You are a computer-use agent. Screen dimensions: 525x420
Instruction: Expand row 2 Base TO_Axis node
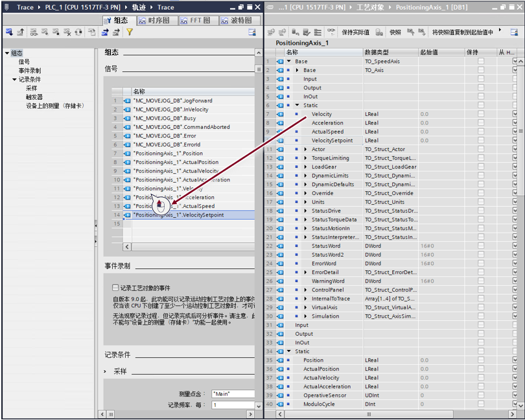click(x=297, y=70)
